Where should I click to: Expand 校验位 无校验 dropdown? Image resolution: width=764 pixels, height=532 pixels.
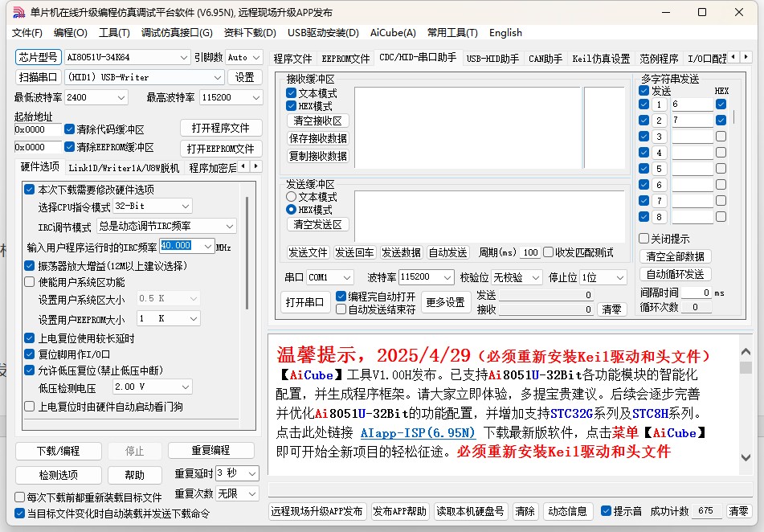tap(536, 277)
